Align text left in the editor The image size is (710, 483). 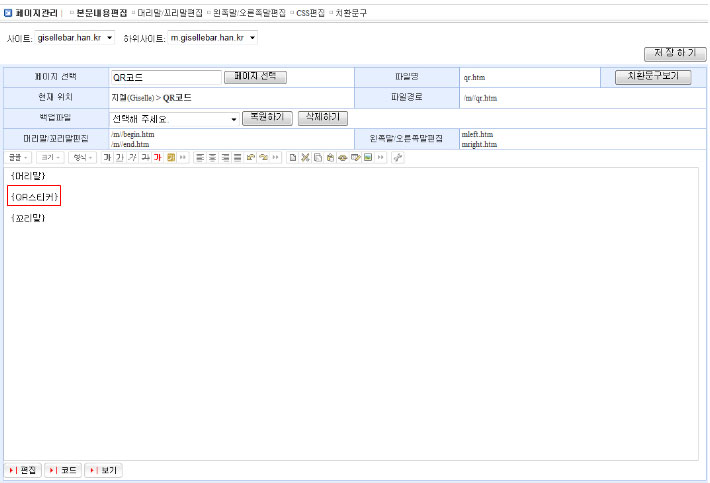(x=200, y=158)
